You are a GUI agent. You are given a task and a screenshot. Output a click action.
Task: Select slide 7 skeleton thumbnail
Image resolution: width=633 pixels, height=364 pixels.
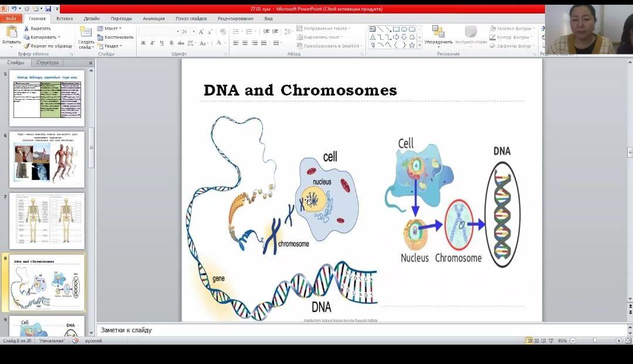47,221
